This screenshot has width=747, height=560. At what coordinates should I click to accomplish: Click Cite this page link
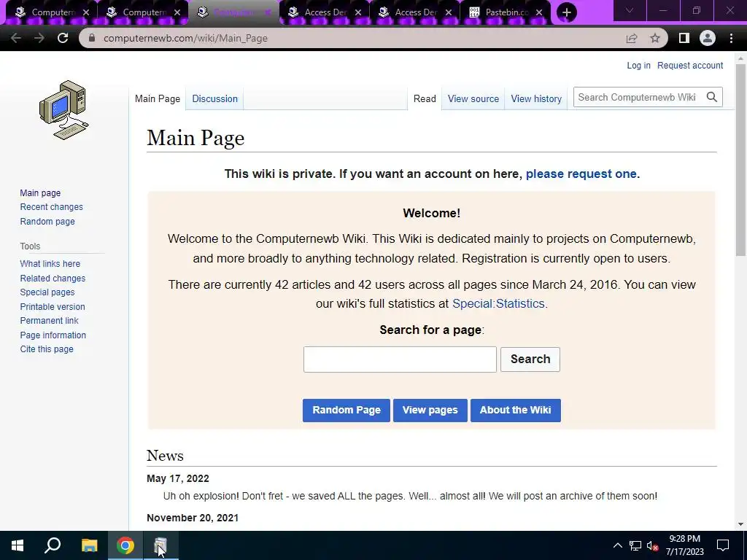point(47,349)
